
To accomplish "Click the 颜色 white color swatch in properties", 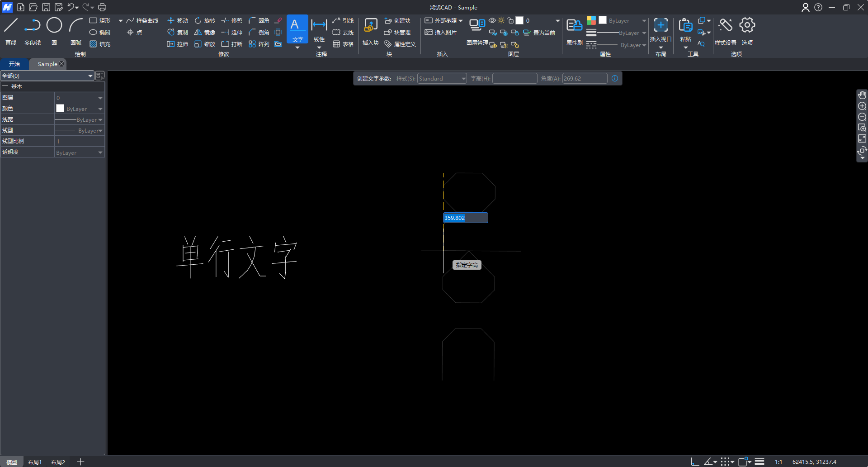I will [60, 109].
